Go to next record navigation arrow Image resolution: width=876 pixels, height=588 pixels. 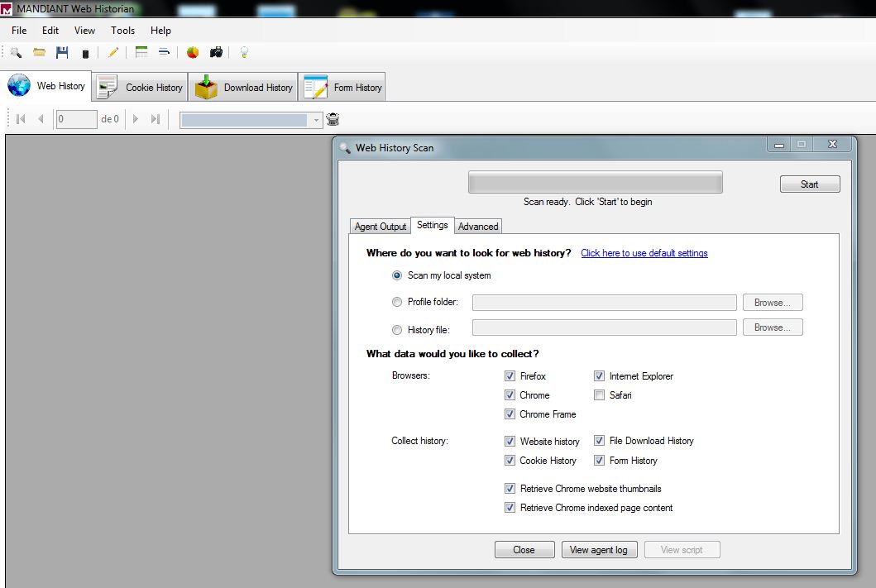135,119
